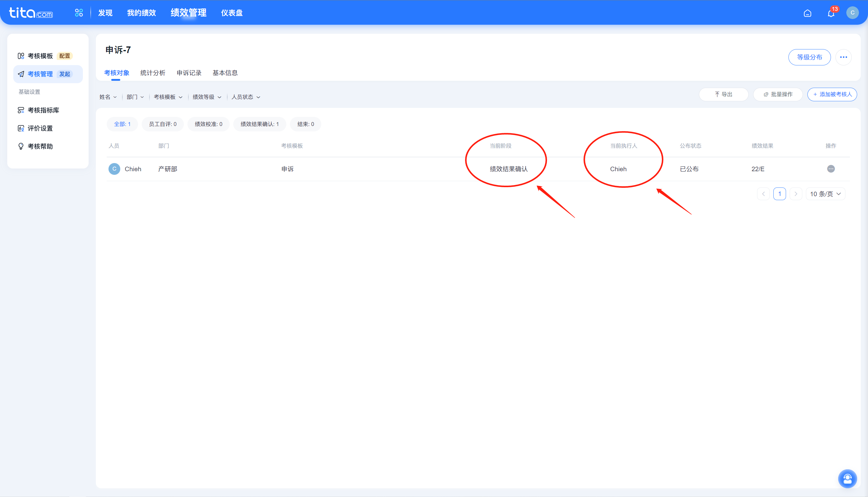
Task: Click the 导出 icon button
Action: 722,94
